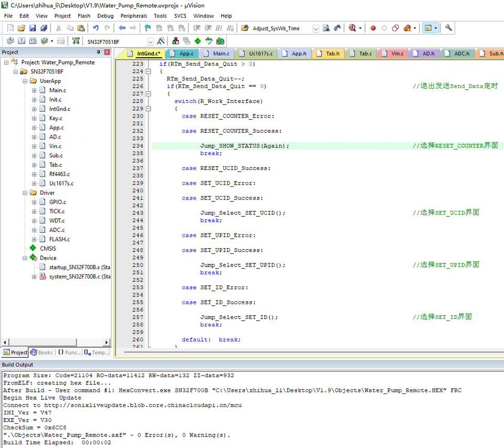
Task: Pin the Project panel
Action: [x=98, y=52]
